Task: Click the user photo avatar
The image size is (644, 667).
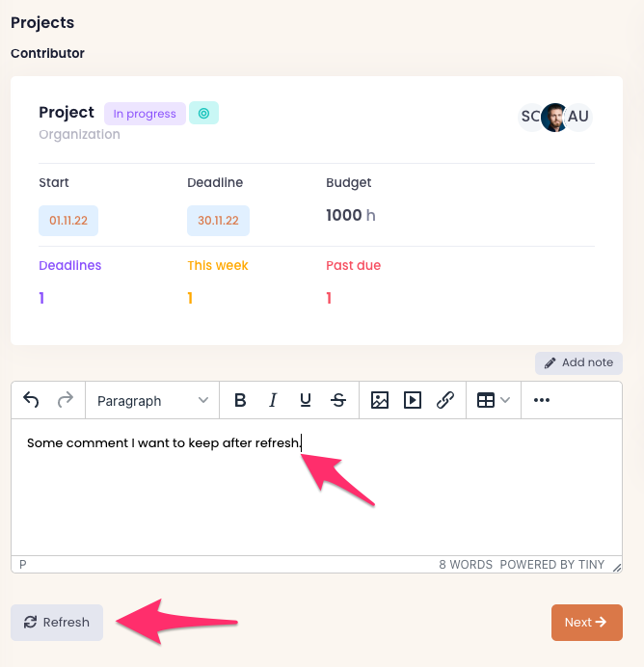Action: [x=554, y=118]
